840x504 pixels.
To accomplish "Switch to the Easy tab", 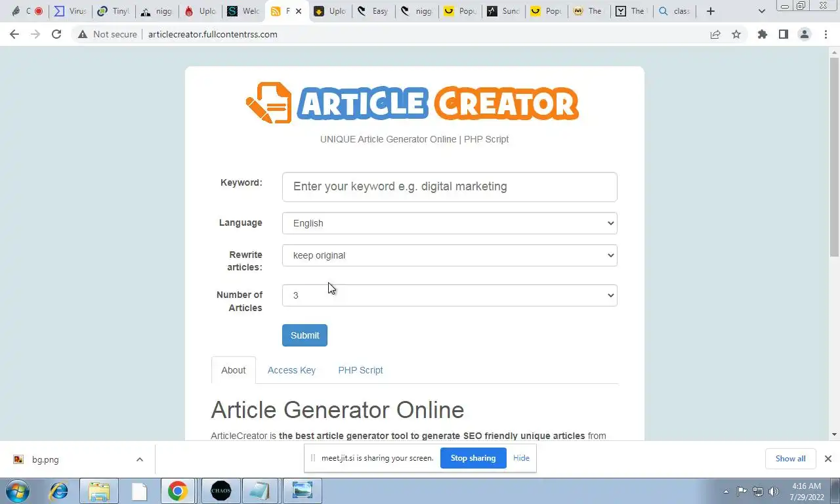I will 372,11.
